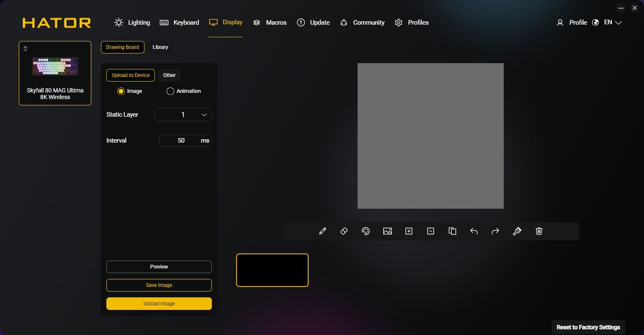Click the Save Image button
Screen dimensions: 644x335
pos(159,285)
